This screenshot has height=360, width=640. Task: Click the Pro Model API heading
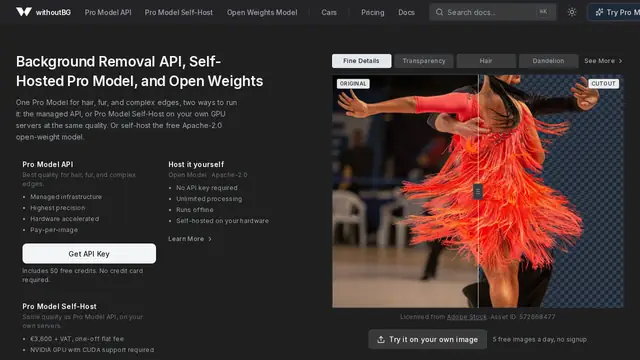click(48, 164)
